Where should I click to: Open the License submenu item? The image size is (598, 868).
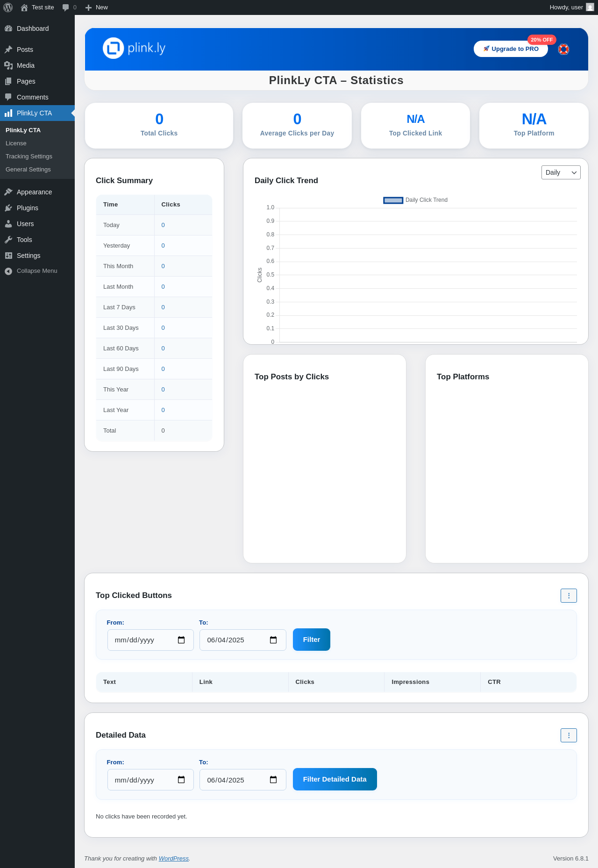click(x=16, y=143)
